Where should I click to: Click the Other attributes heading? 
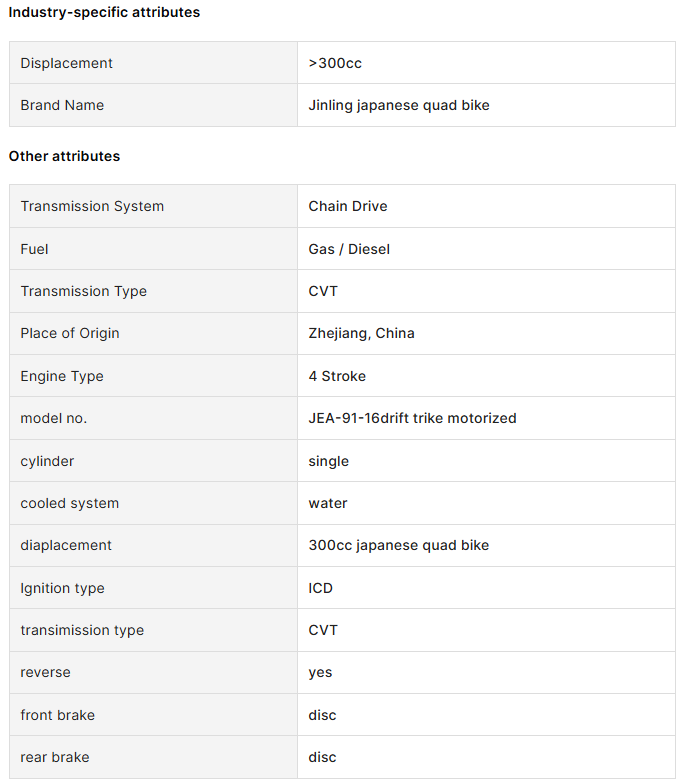coord(64,156)
